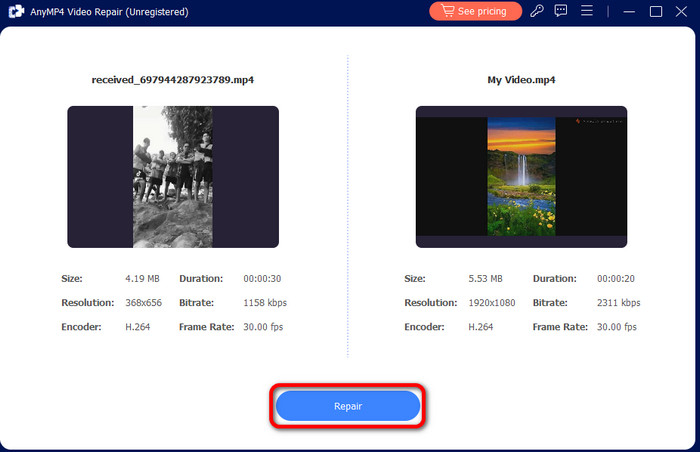
Task: Click the 2311 kbps bitrate value
Action: click(618, 303)
